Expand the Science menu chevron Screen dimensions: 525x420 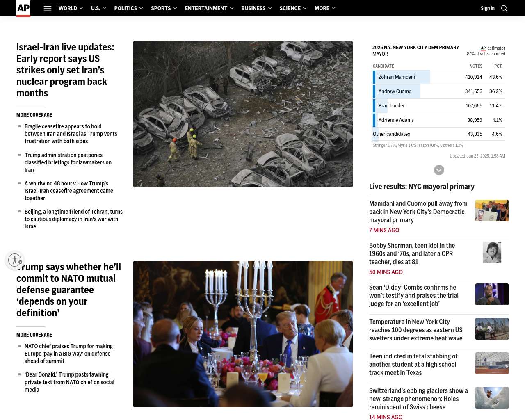(x=305, y=8)
